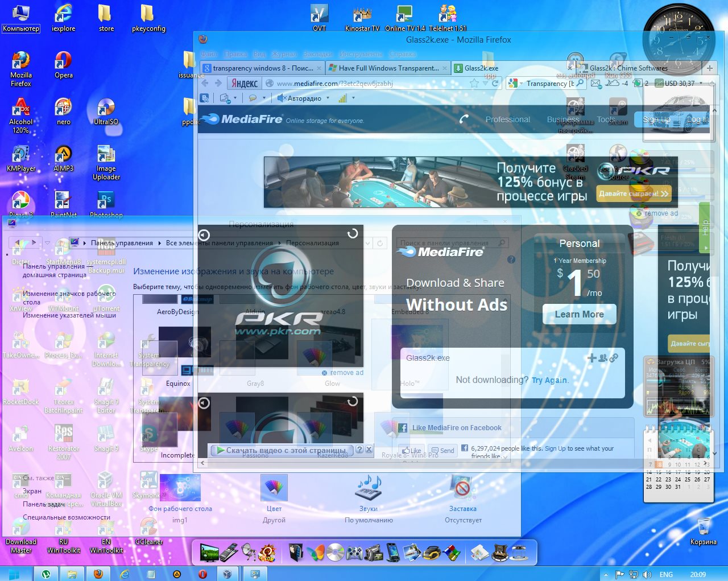Click the Opera taskbar icon
This screenshot has width=728, height=581.
202,574
